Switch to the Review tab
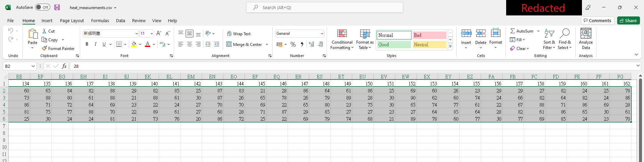Screen dimensions: 644x162 139,20
